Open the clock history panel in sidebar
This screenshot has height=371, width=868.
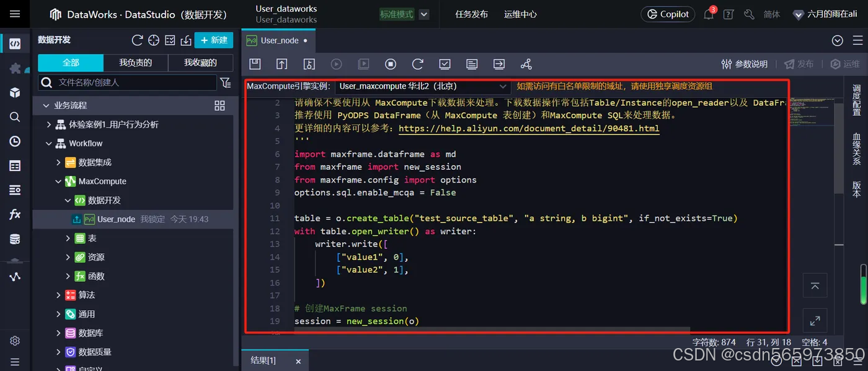pos(15,141)
